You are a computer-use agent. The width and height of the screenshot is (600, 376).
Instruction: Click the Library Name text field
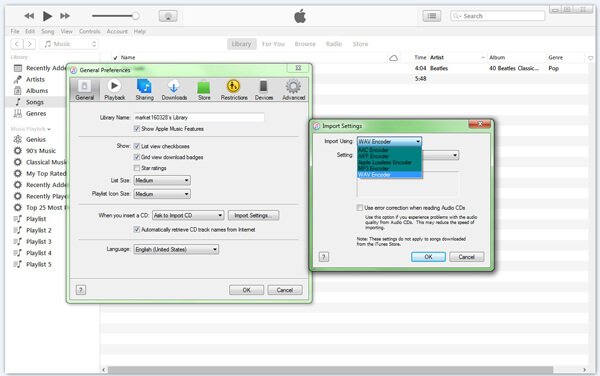(x=199, y=117)
